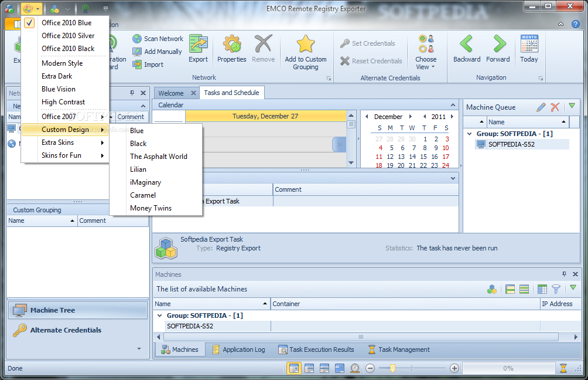Click the status bar hourglass icon
Viewport: 588px width, 380px height.
(563, 368)
